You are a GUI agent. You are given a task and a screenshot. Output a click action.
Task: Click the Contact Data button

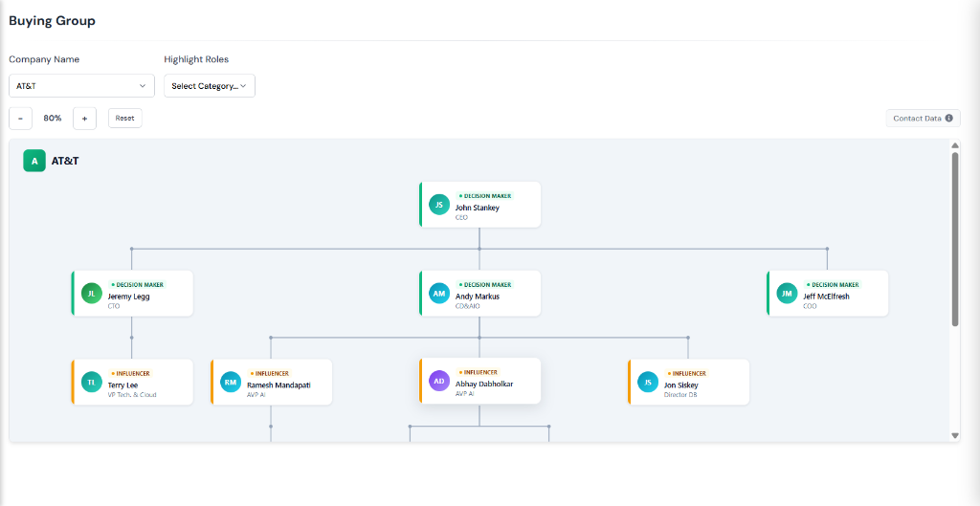[924, 118]
